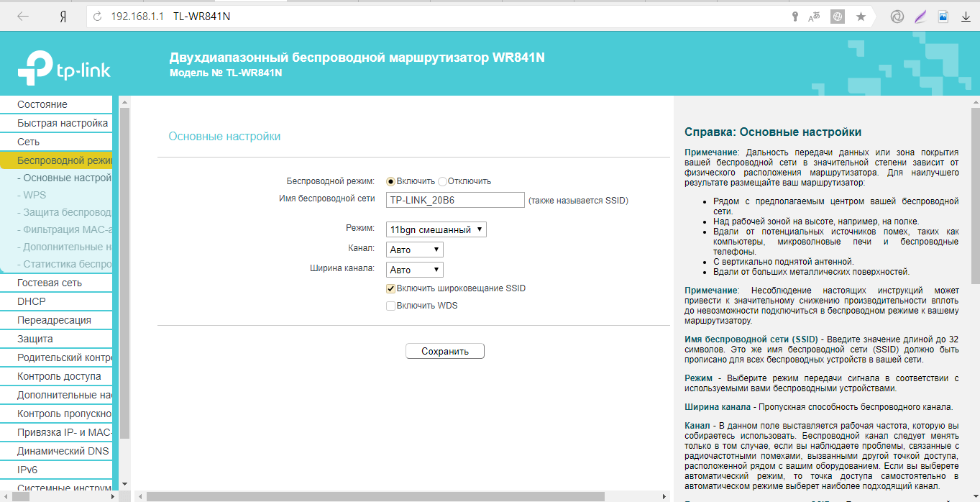Open the WPS submenu item
The height and width of the screenshot is (502, 980).
pyautogui.click(x=56, y=195)
